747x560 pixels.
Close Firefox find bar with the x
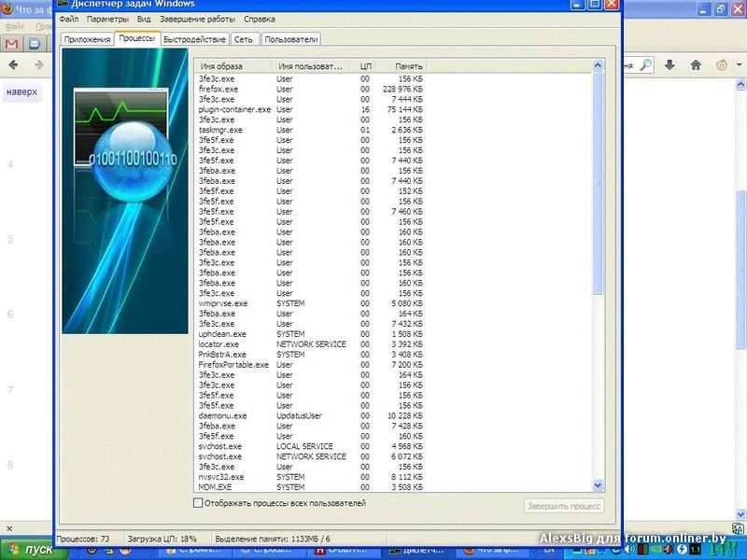(9, 528)
